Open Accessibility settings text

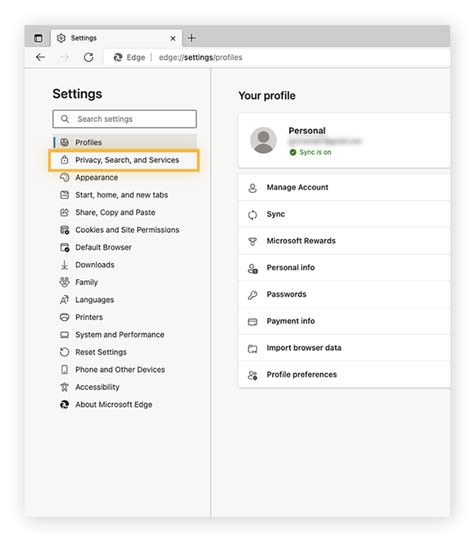[x=97, y=387]
